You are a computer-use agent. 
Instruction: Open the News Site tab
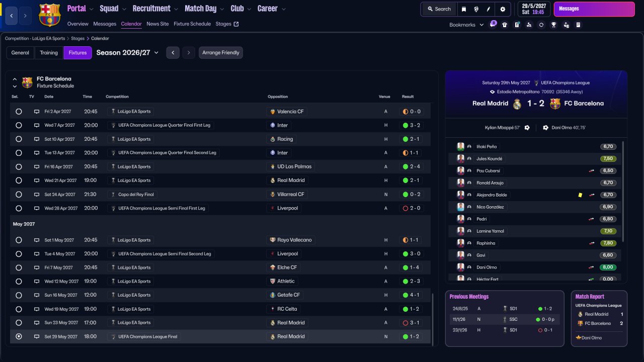(x=157, y=24)
